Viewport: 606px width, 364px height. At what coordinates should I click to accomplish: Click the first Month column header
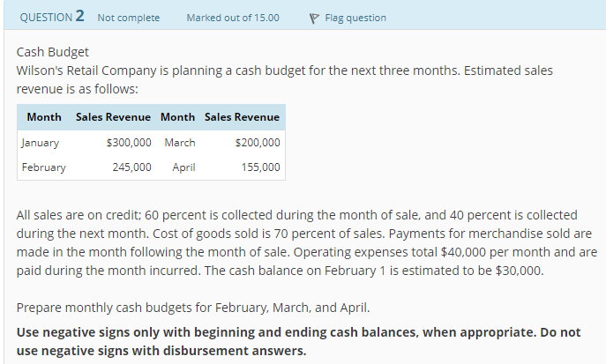44,117
